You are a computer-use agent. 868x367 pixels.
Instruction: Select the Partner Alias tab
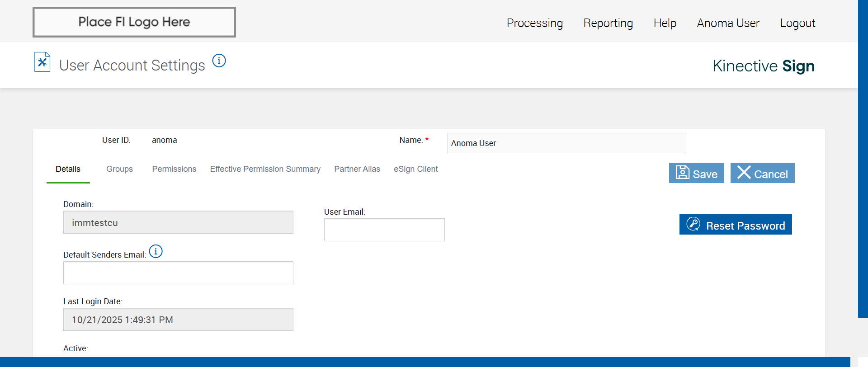click(357, 169)
